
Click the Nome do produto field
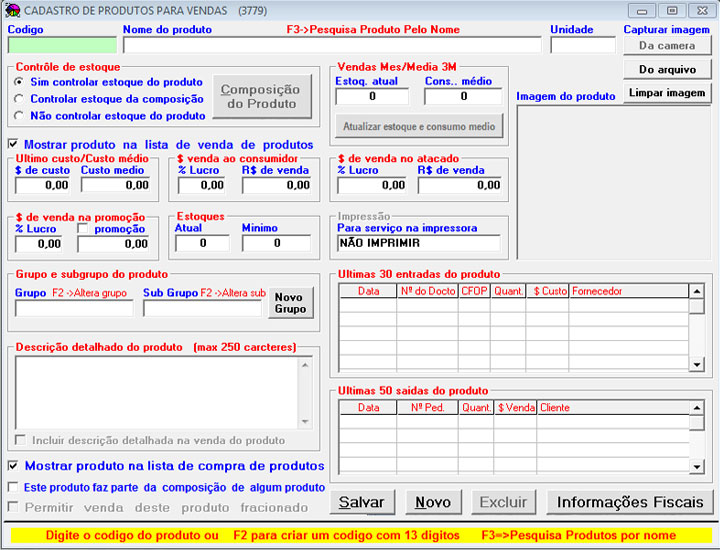tap(332, 45)
